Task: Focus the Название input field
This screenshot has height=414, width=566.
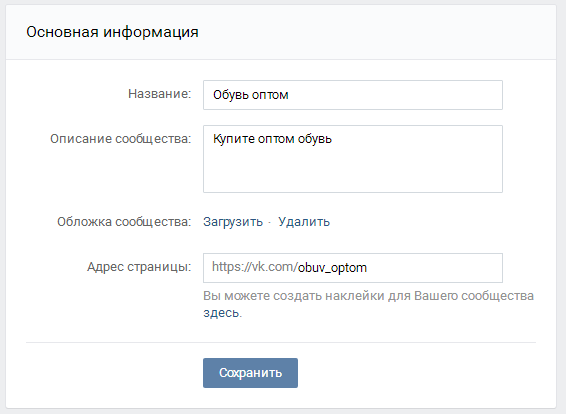Action: 353,95
